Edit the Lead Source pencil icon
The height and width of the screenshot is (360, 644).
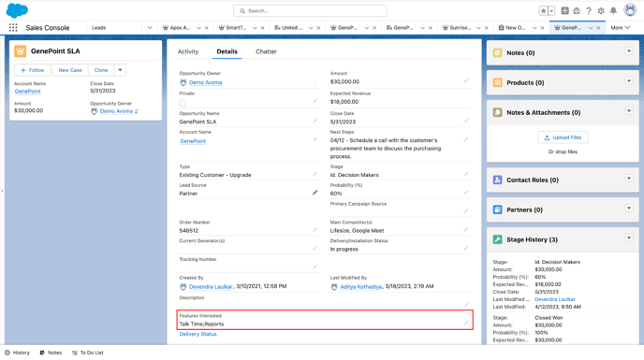coord(315,193)
